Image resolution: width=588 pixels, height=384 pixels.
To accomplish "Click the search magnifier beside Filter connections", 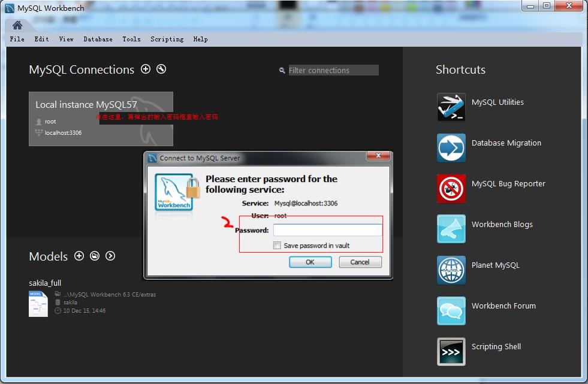I will [x=282, y=71].
